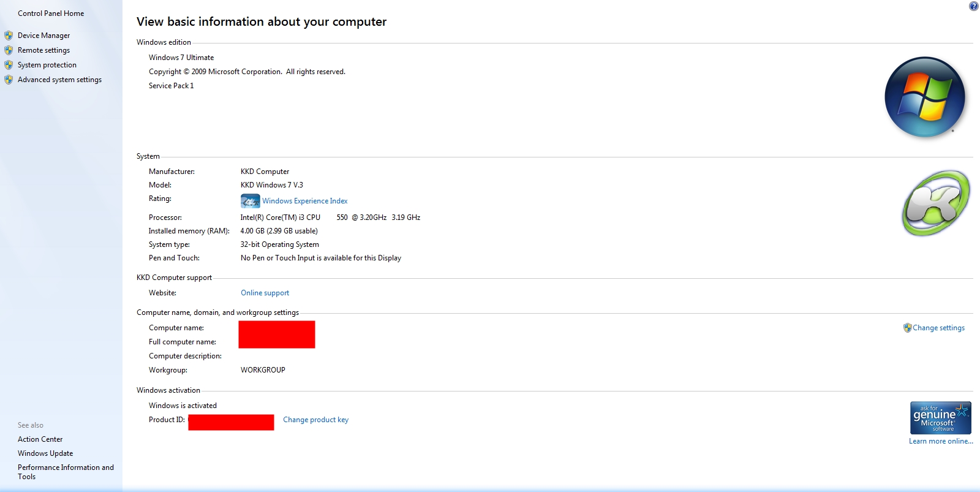Image resolution: width=980 pixels, height=492 pixels.
Task: Click the Ask for Genuine Microsoft badge
Action: click(x=941, y=418)
